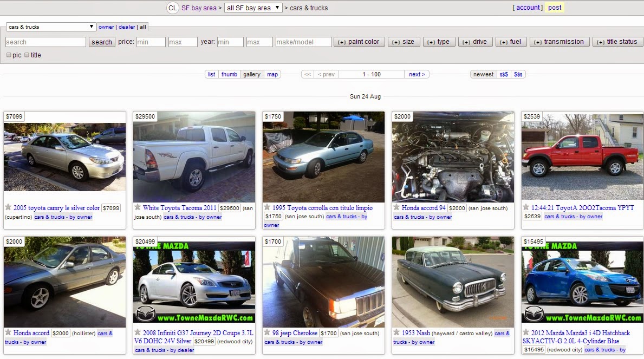
Task: Star the 98 jeep Cherokee listing
Action: click(x=267, y=332)
